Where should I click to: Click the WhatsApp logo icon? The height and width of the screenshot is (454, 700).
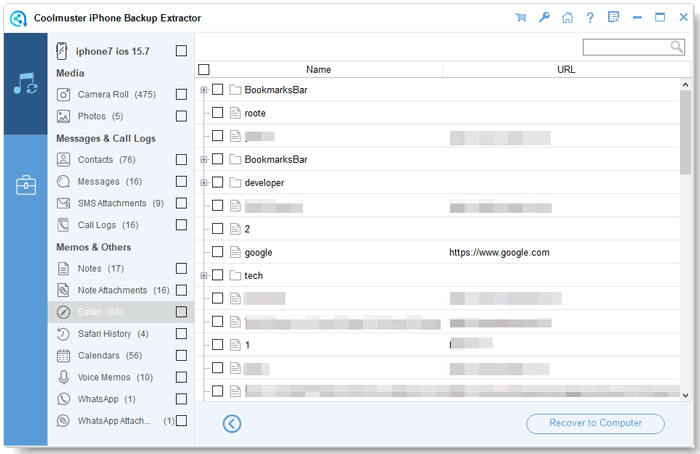point(63,399)
